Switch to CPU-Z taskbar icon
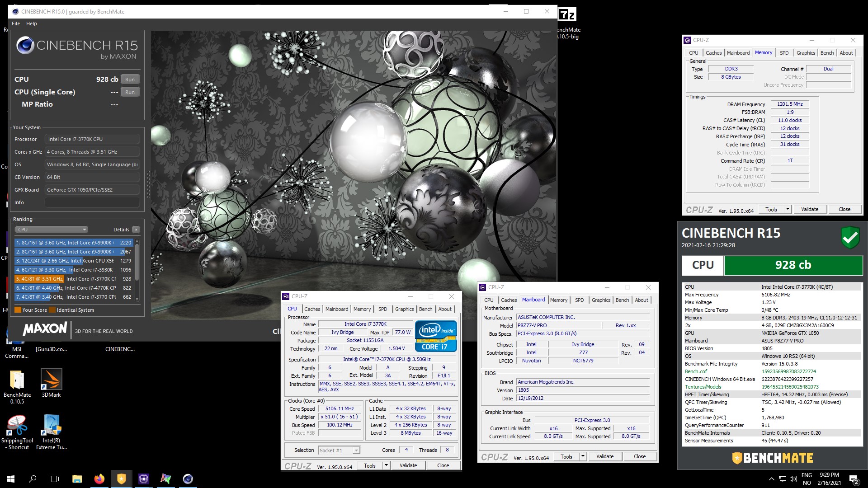The image size is (868, 488). coord(144,479)
